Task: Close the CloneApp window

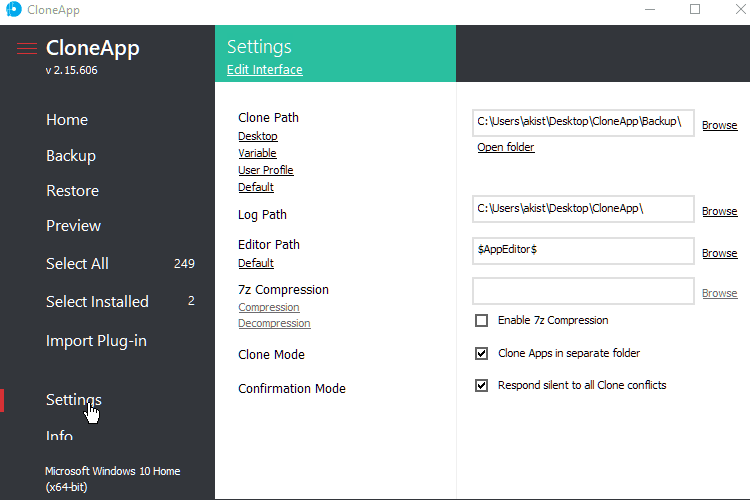Action: tap(740, 10)
